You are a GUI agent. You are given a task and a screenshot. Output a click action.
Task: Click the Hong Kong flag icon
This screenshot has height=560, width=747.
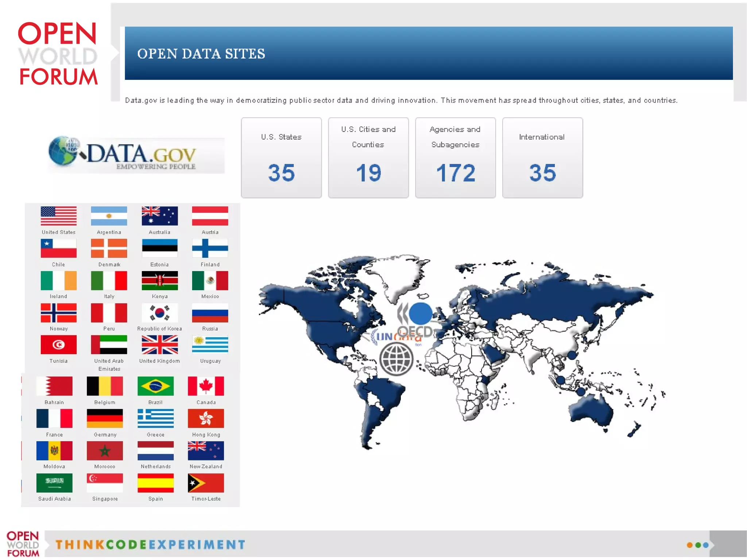coord(206,418)
